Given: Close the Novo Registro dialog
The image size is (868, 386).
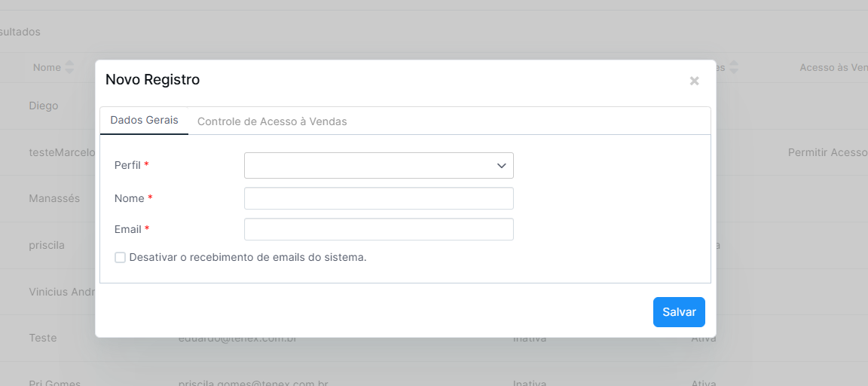Looking at the screenshot, I should (x=694, y=81).
